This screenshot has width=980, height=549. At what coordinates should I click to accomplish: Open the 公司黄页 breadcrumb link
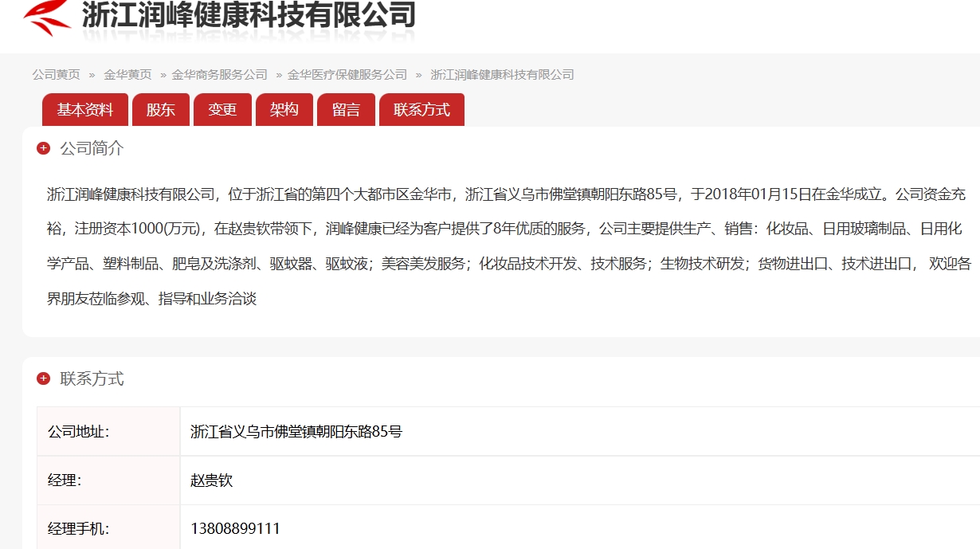[56, 74]
